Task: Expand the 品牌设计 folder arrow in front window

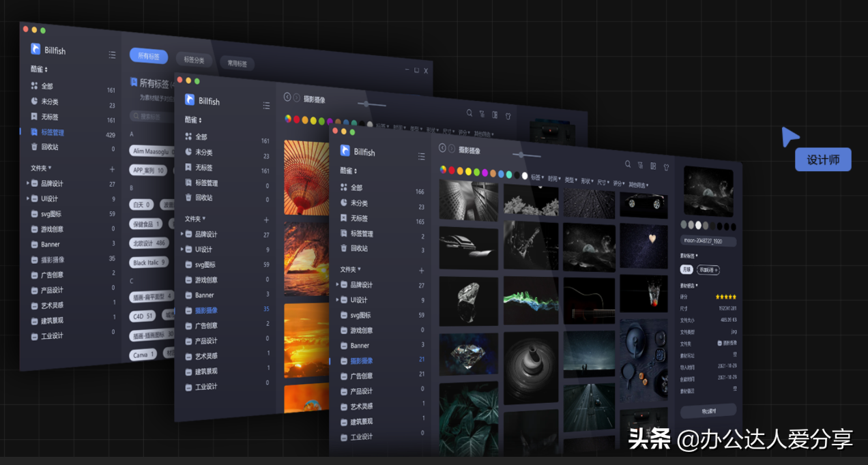Action: tap(337, 284)
